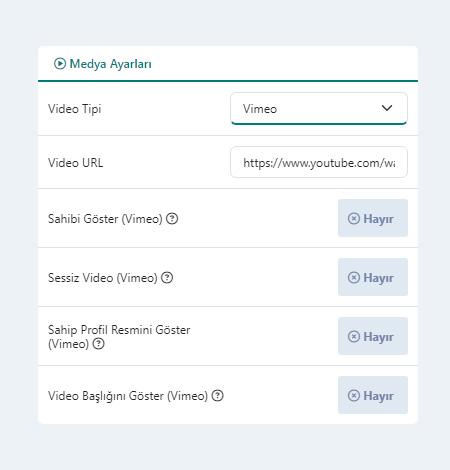The width and height of the screenshot is (450, 470).
Task: Click the x icon in the Sahibi Göster button
Action: click(354, 219)
